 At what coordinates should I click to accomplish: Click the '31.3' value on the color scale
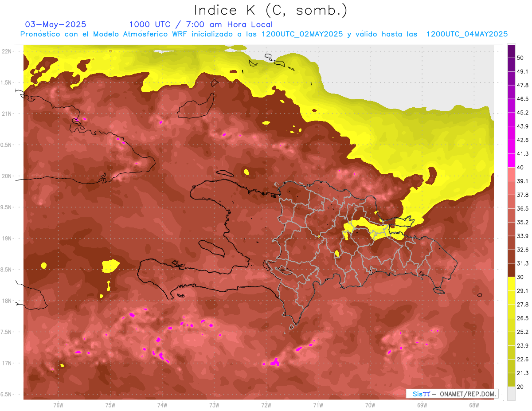point(523,263)
